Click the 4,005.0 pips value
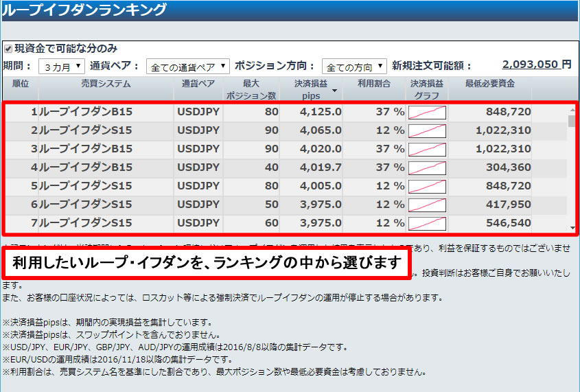This screenshot has width=580, height=392. pos(321,185)
